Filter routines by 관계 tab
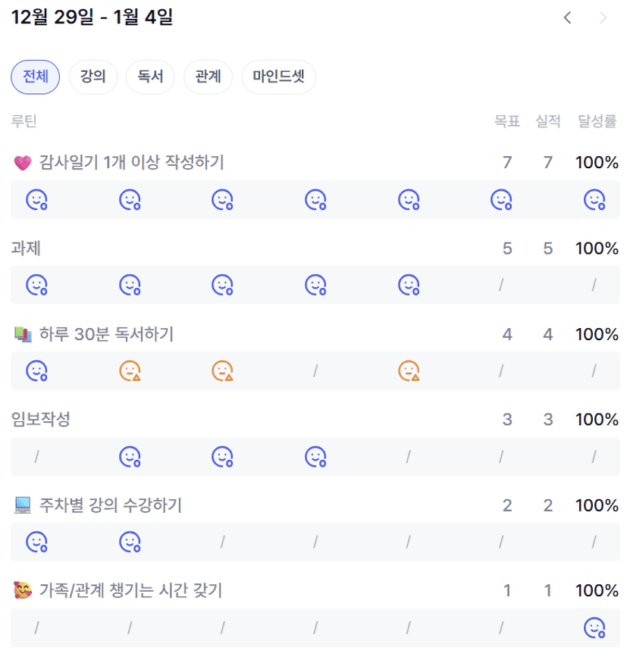 coord(208,77)
